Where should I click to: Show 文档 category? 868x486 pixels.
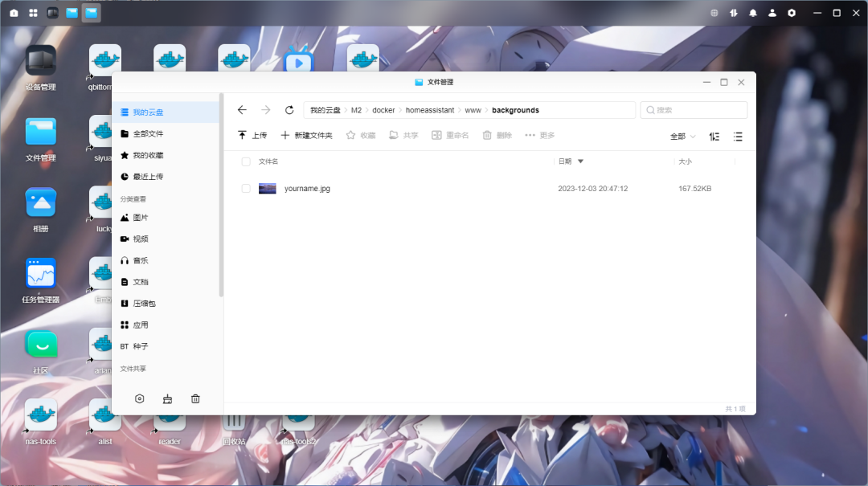pyautogui.click(x=166, y=282)
